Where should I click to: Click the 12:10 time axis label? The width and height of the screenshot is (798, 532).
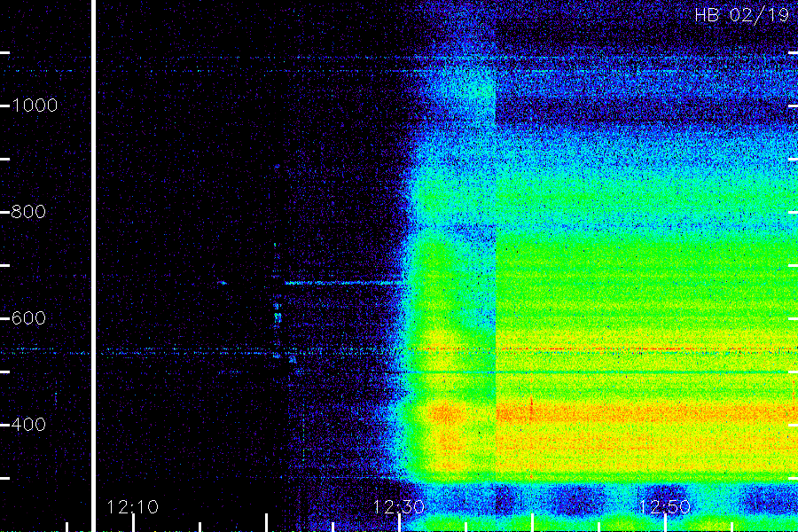click(133, 507)
